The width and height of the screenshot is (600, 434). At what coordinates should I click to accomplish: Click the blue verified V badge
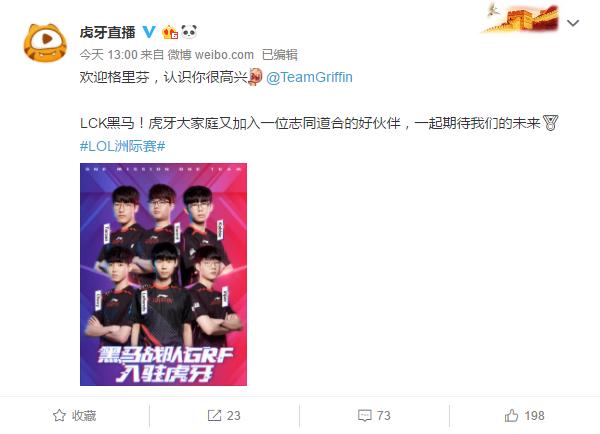pyautogui.click(x=149, y=32)
